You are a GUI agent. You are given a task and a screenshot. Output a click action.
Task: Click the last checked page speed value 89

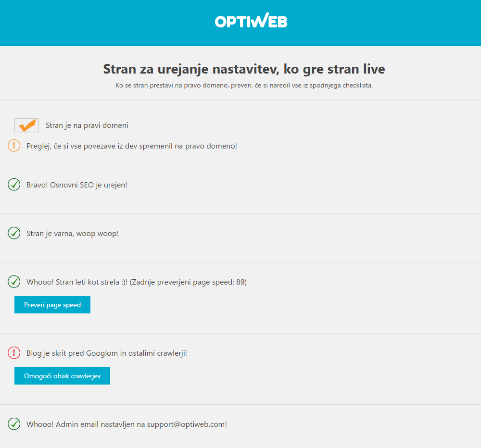coord(240,282)
